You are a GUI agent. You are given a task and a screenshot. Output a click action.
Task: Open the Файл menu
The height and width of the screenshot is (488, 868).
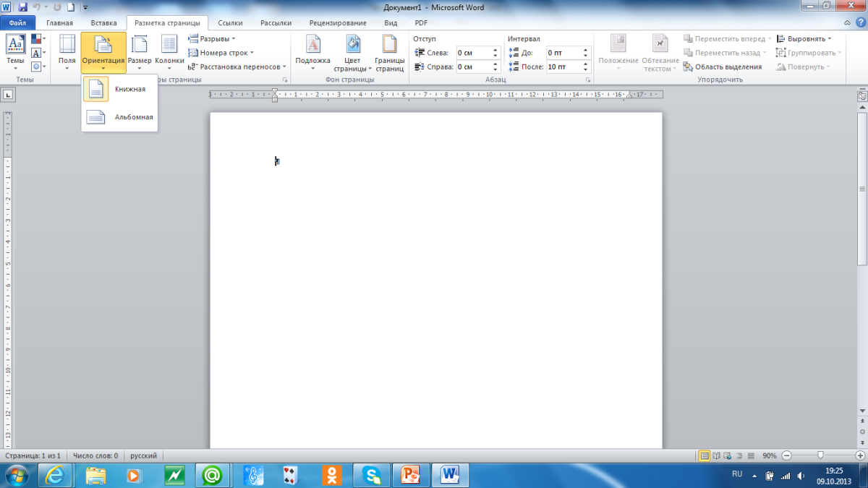click(x=18, y=23)
